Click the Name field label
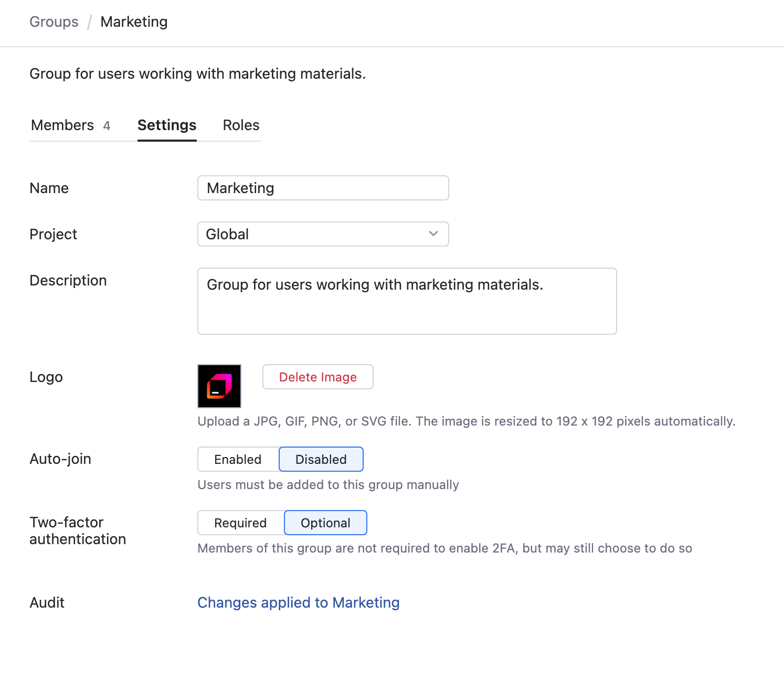This screenshot has height=679, width=784. (x=49, y=188)
